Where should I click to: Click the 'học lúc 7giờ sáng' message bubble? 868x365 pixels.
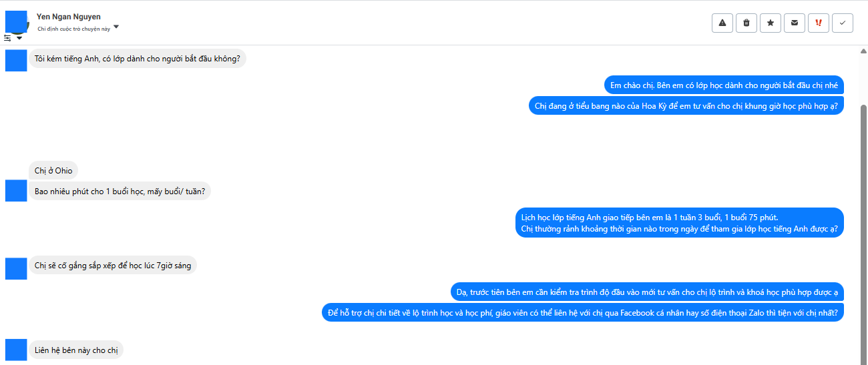point(113,266)
